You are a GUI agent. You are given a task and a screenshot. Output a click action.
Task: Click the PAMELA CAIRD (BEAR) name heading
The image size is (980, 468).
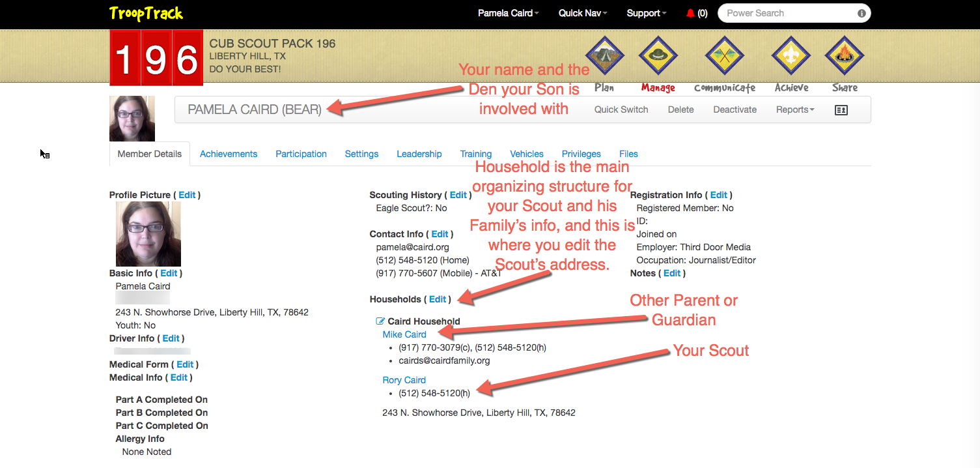click(255, 110)
